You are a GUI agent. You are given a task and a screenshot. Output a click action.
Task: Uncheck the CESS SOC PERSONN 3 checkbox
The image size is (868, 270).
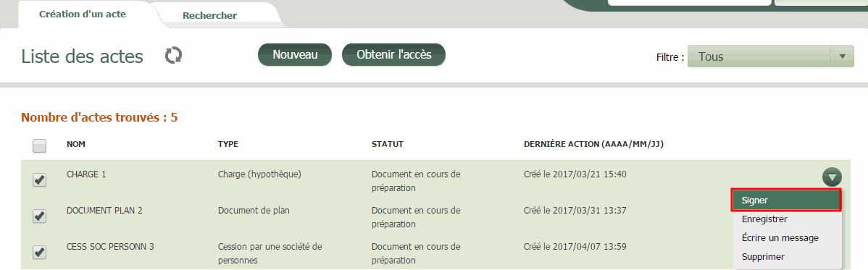39,253
